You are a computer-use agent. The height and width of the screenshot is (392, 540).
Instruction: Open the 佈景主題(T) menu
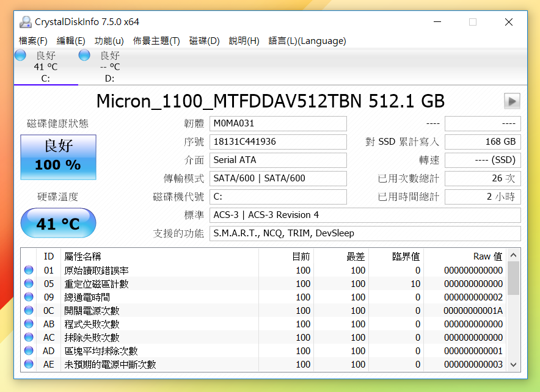(x=156, y=41)
